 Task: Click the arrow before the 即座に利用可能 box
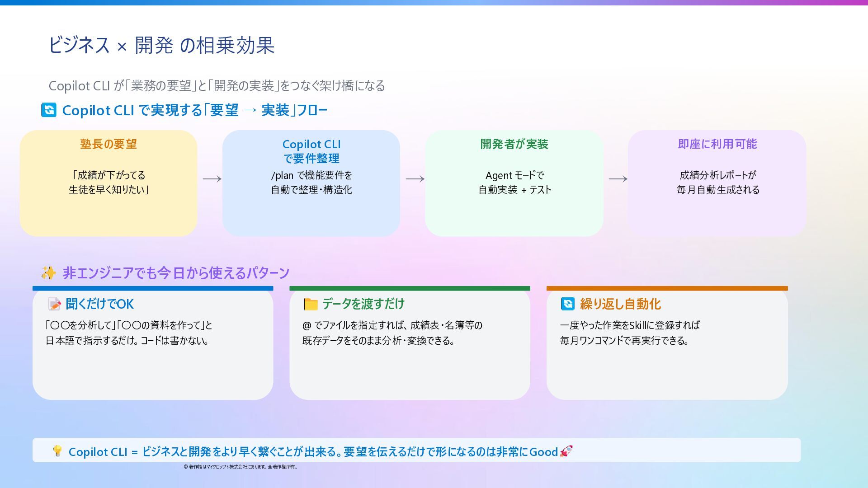pyautogui.click(x=618, y=179)
